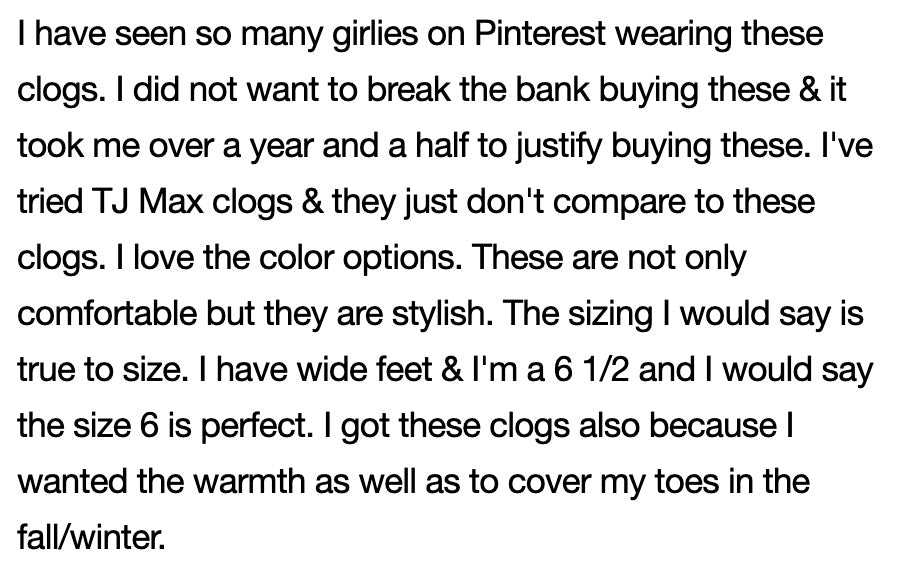
Task: Click on the word "justify"
Action: coord(533,147)
